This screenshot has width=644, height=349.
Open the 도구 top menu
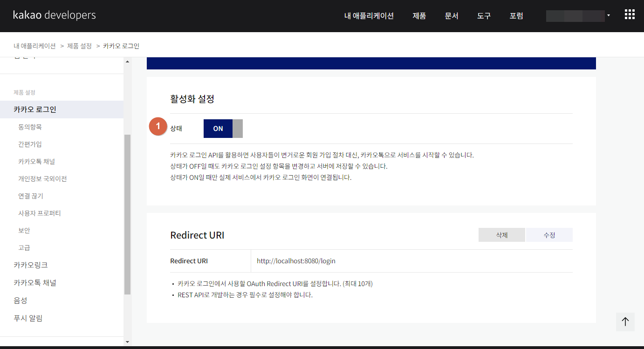(x=484, y=16)
